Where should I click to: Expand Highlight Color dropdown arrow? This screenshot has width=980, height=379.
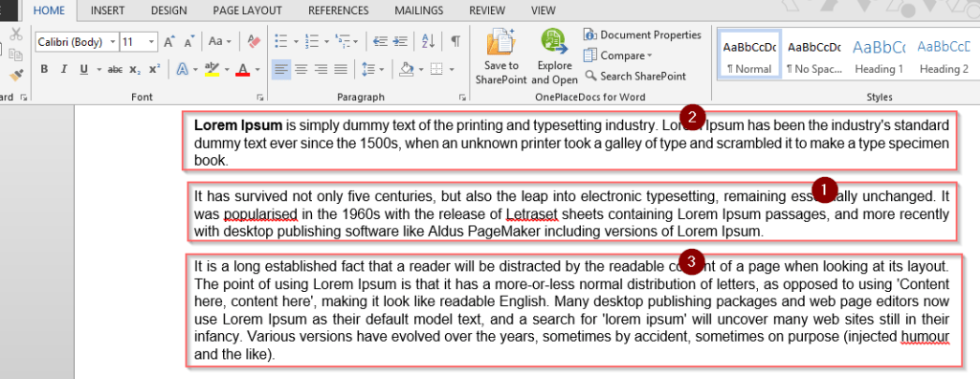pyautogui.click(x=228, y=70)
